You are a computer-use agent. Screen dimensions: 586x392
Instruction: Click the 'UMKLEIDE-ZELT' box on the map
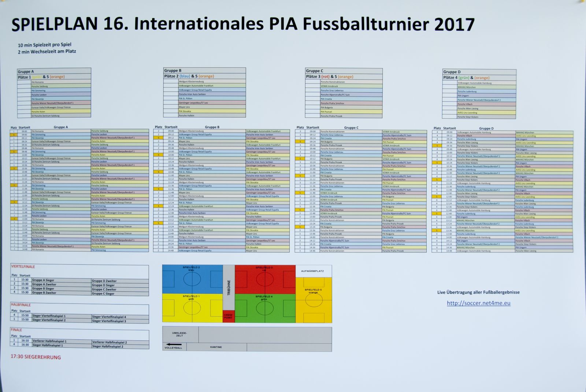(x=180, y=335)
